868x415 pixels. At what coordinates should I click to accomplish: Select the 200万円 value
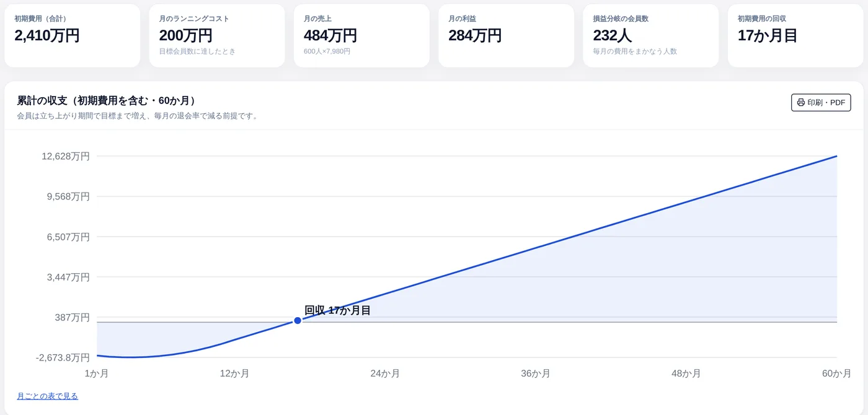pyautogui.click(x=185, y=35)
